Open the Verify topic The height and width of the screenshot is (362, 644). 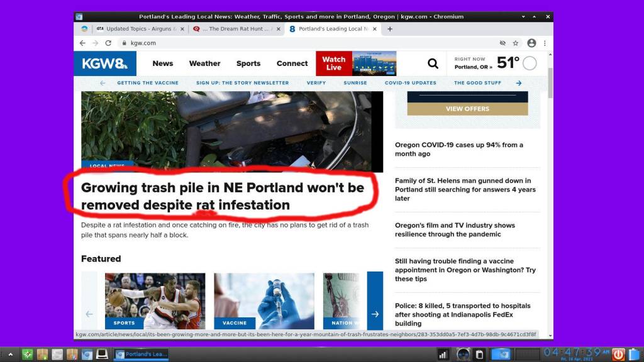[316, 83]
